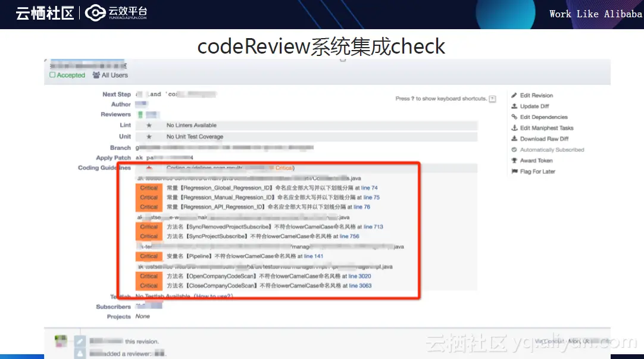644x359 pixels.
Task: Click the Edit Revision pencil icon
Action: point(514,95)
